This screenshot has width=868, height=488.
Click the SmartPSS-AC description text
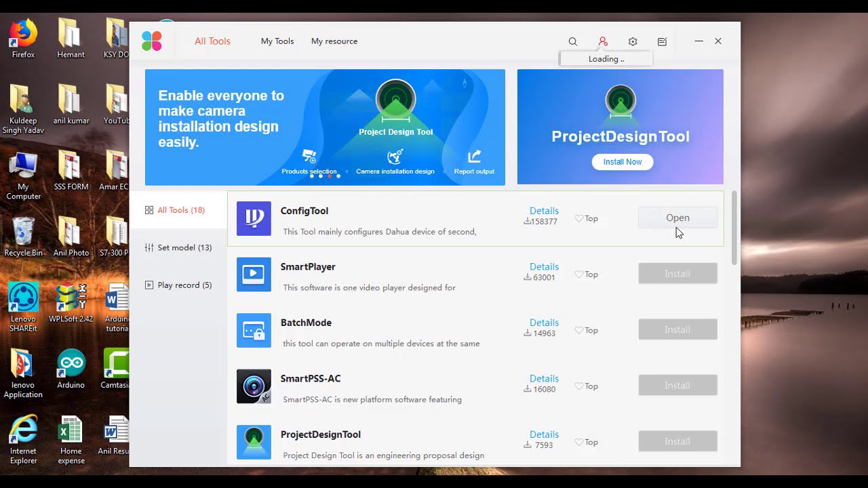click(372, 400)
